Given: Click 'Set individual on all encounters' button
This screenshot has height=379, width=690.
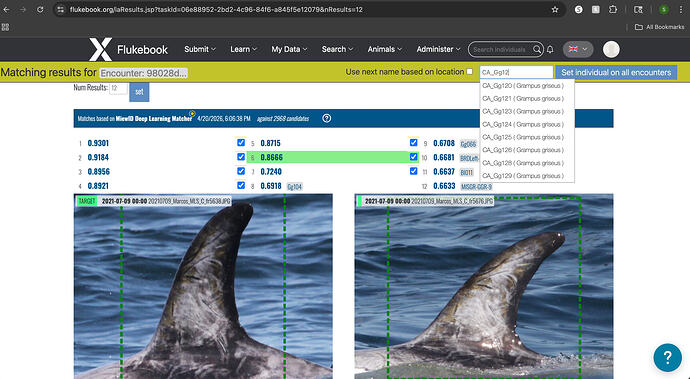Looking at the screenshot, I should (x=616, y=72).
